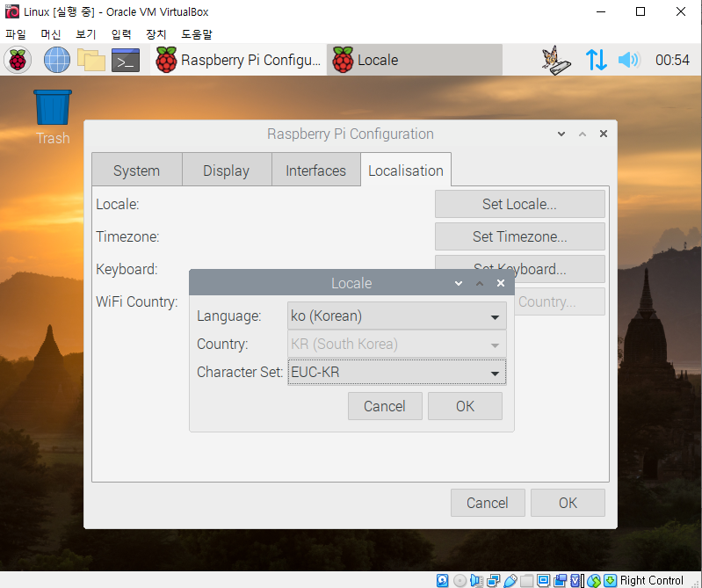Select the Locale taskbar entry
702x588 pixels.
click(x=415, y=60)
